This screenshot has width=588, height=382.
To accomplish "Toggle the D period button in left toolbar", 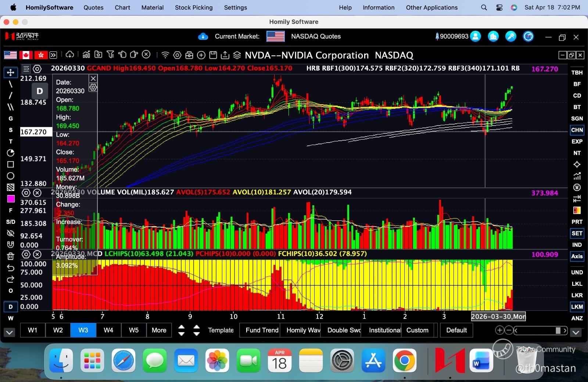I will tap(11, 307).
